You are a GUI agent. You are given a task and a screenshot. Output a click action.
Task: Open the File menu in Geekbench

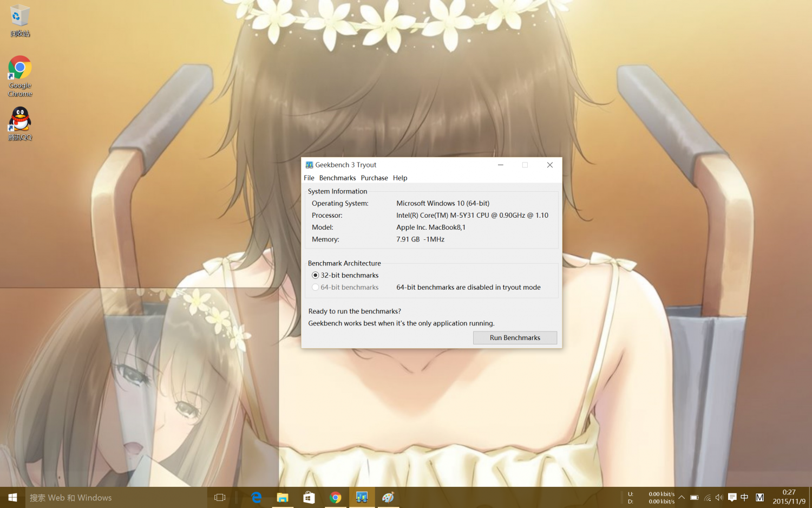point(309,178)
